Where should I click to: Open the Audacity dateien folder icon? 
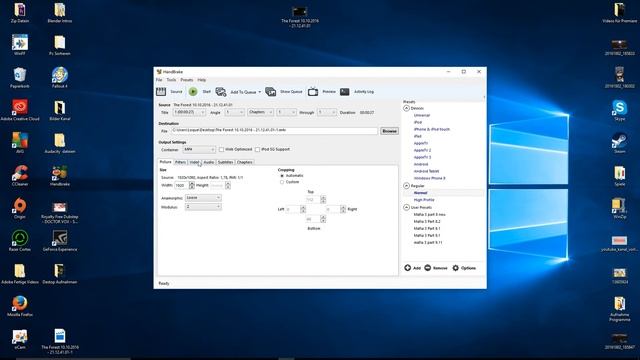click(60, 140)
